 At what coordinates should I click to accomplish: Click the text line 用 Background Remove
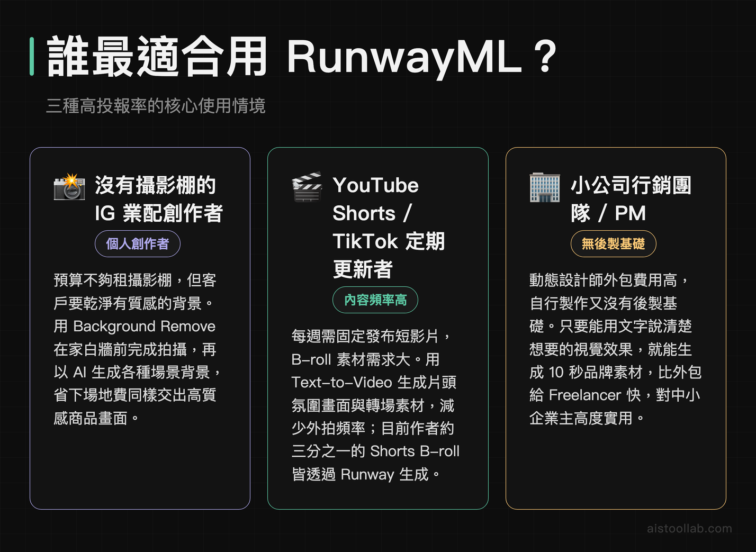tap(134, 326)
